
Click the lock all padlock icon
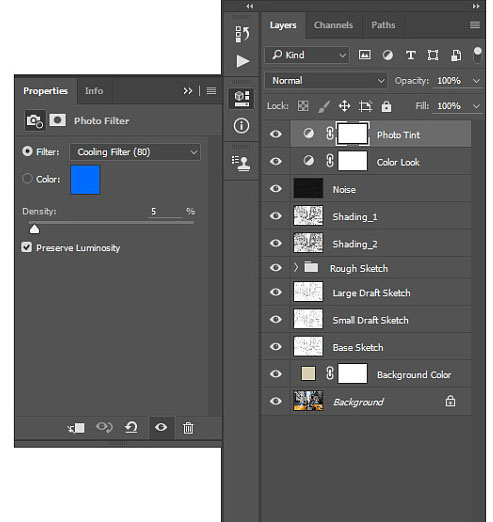click(386, 106)
